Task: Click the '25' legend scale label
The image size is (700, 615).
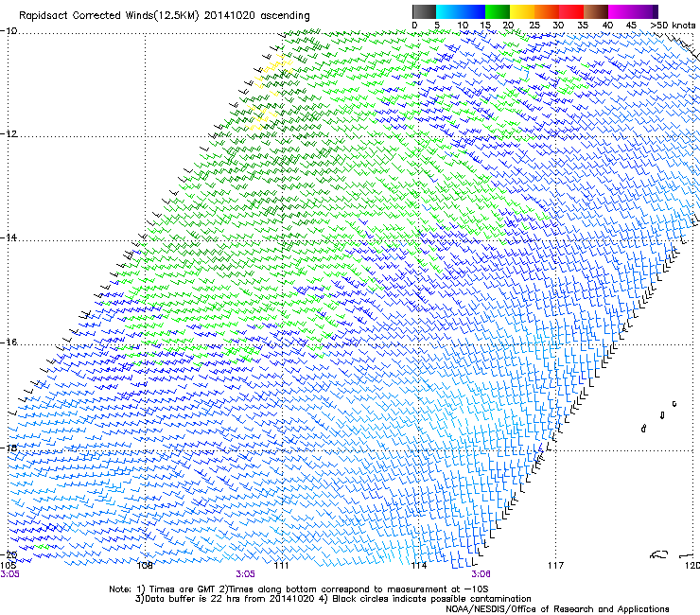Action: (x=534, y=26)
